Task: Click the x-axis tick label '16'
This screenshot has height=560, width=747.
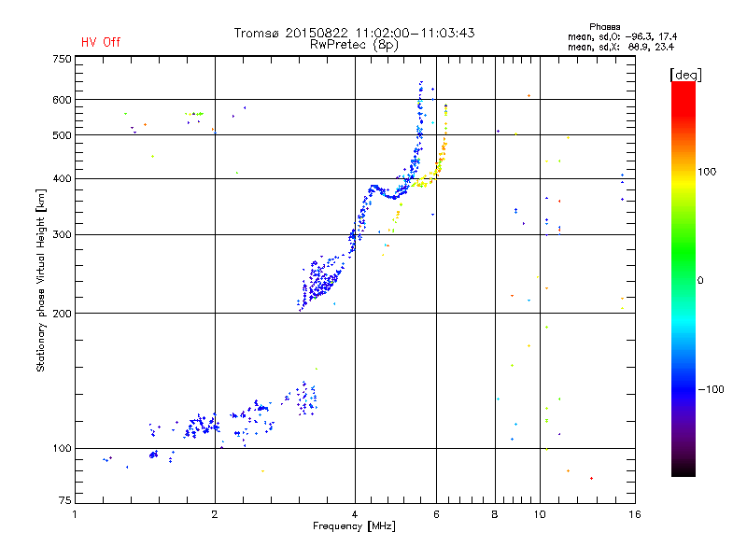Action: pyautogui.click(x=635, y=514)
